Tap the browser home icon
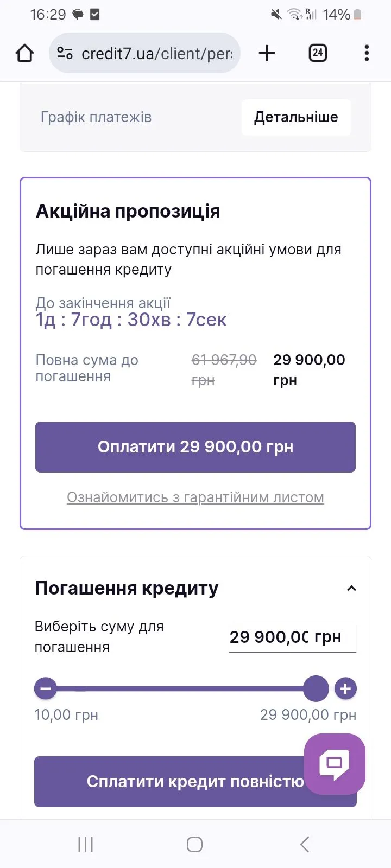Image resolution: width=391 pixels, height=868 pixels. [25, 53]
